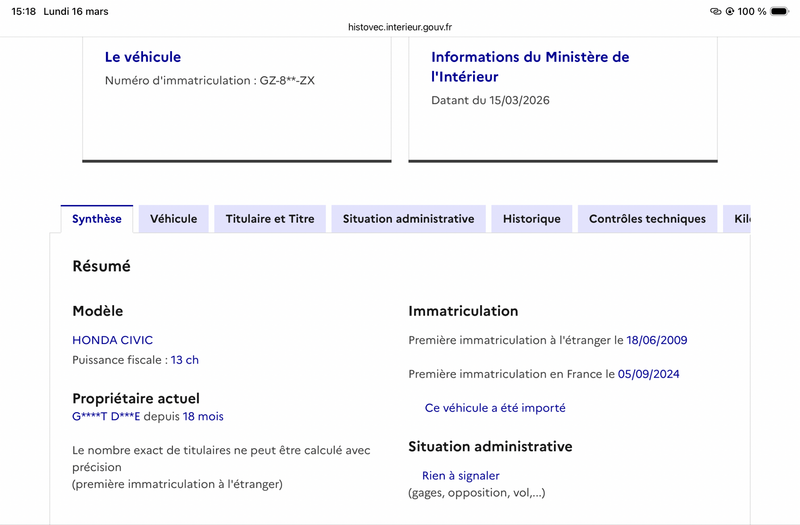Click 'Rien à signaler' status text
The image size is (800, 525).
461,476
